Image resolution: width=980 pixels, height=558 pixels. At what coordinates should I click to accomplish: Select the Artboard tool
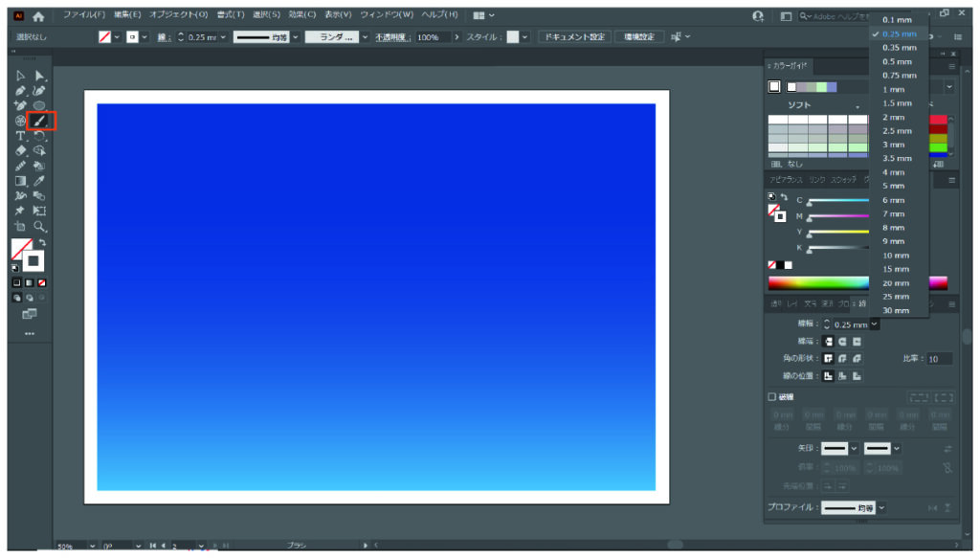21,226
